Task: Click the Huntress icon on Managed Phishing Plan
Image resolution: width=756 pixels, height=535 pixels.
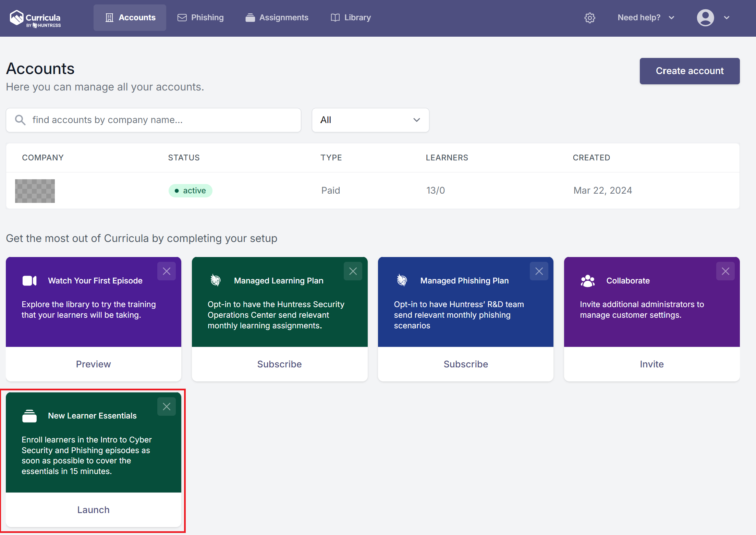Action: click(x=402, y=280)
